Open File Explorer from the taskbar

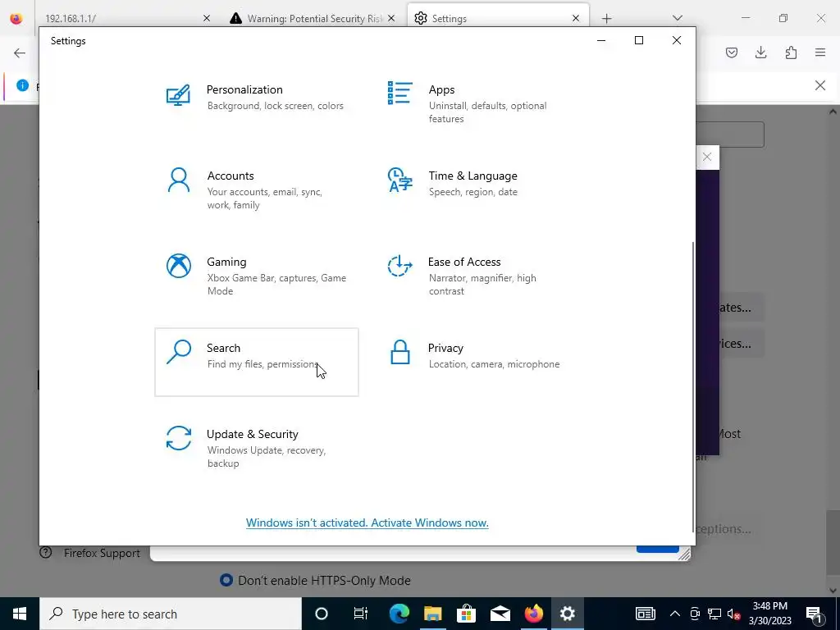(x=433, y=614)
